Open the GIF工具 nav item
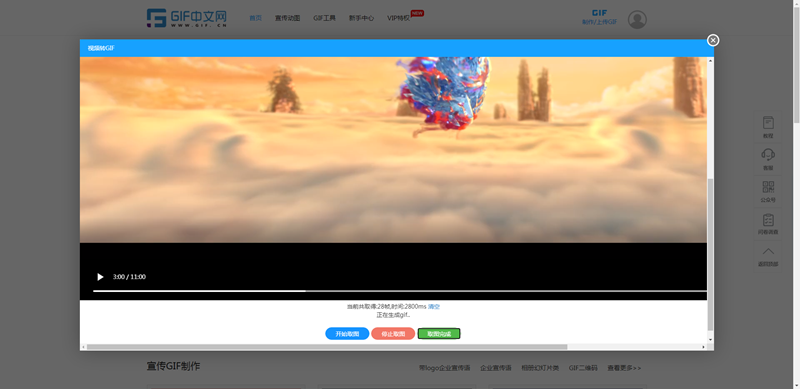The image size is (800, 389). [x=324, y=18]
